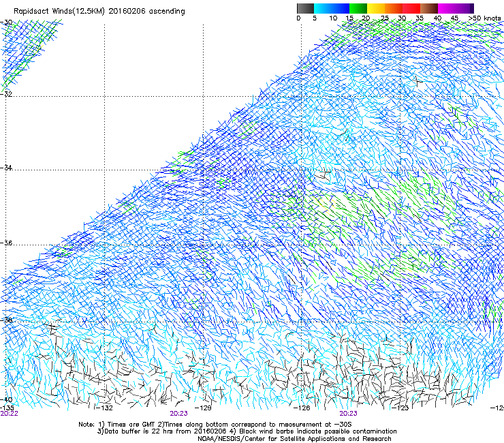Click the Rapidsact Winds(12.5KM) 20160206 ascending title
Viewport: 504px width, 443px height.
coord(99,12)
